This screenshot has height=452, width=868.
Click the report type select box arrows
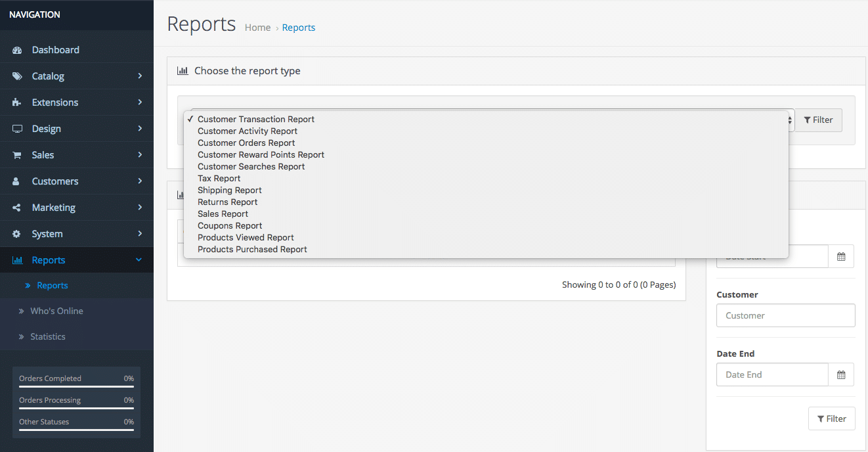(790, 120)
